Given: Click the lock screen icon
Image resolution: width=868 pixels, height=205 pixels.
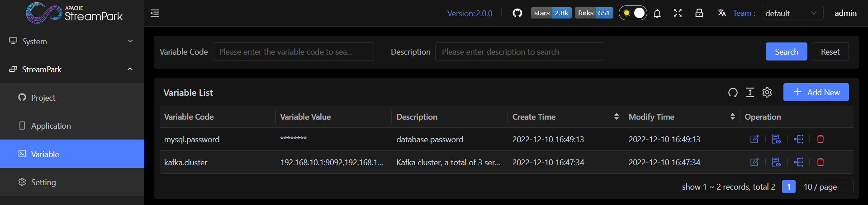Looking at the screenshot, I should pyautogui.click(x=699, y=13).
